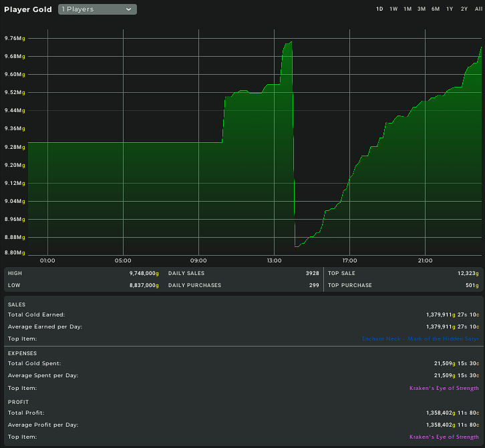Show the 1Y gold history
This screenshot has width=485, height=448.
[450, 9]
